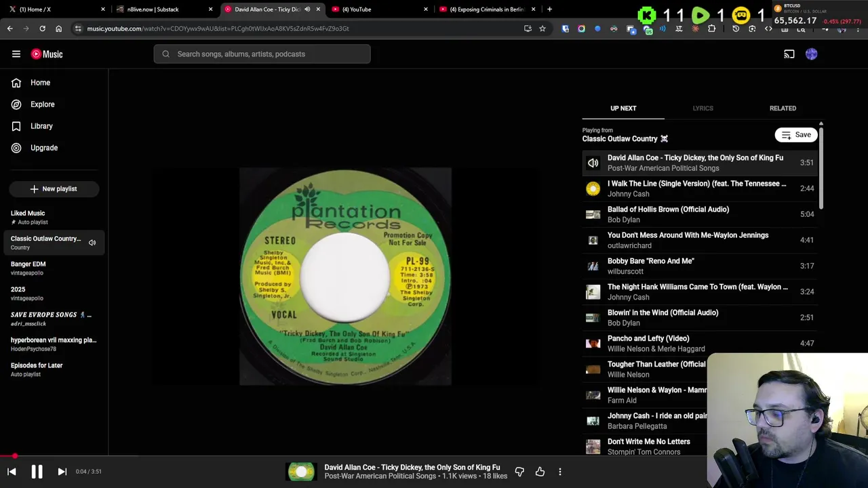Skip to the previous track

point(12,472)
